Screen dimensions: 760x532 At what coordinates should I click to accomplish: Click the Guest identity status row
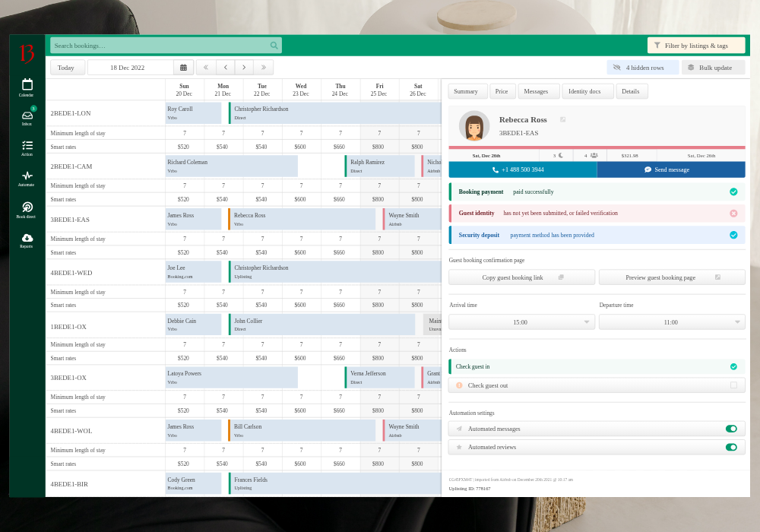597,214
